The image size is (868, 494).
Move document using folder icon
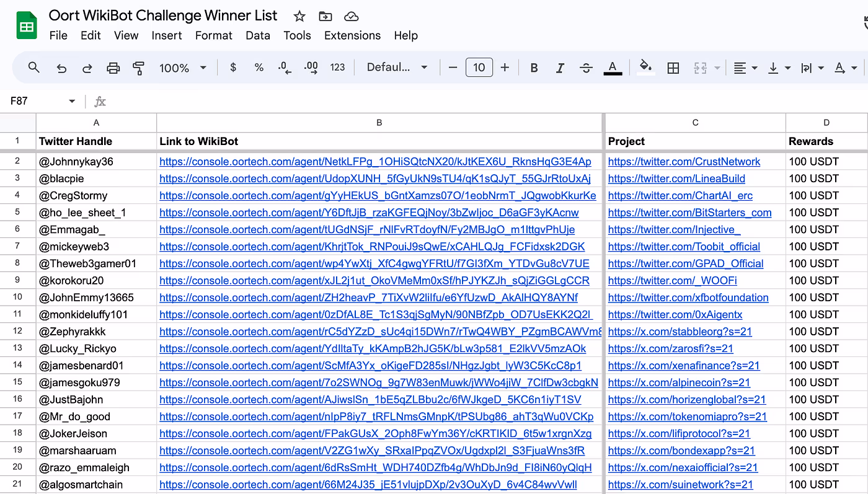pos(325,16)
